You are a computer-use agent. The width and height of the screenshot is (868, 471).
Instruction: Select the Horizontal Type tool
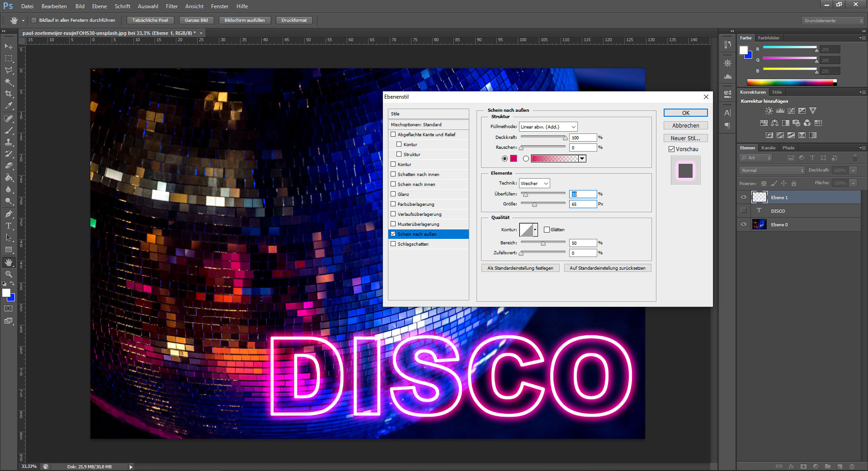click(x=9, y=226)
